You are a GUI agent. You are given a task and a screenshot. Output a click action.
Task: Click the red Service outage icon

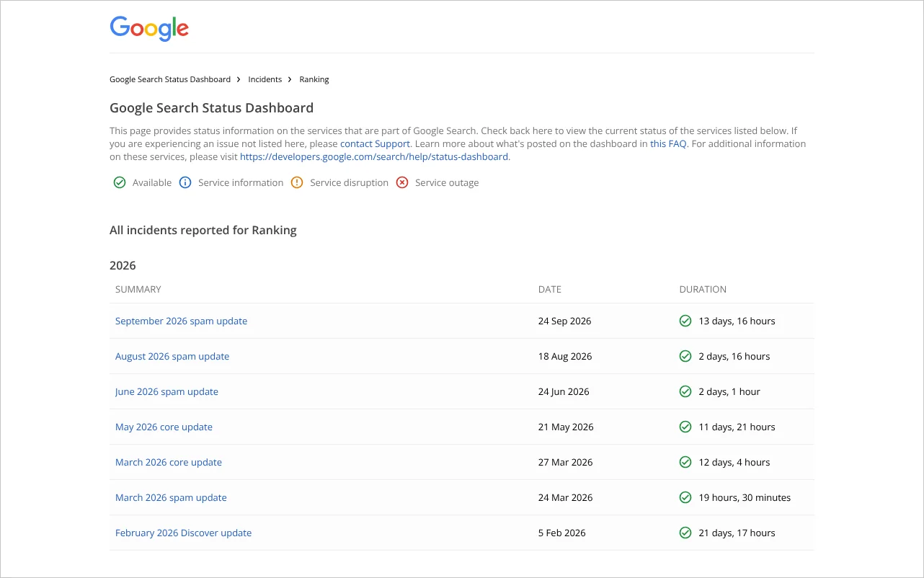click(402, 182)
